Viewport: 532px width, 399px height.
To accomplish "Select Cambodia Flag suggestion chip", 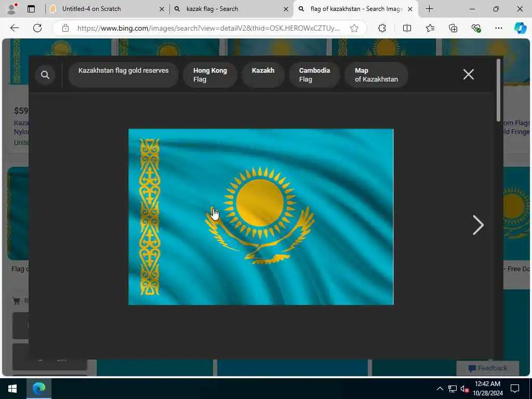I will [x=314, y=75].
